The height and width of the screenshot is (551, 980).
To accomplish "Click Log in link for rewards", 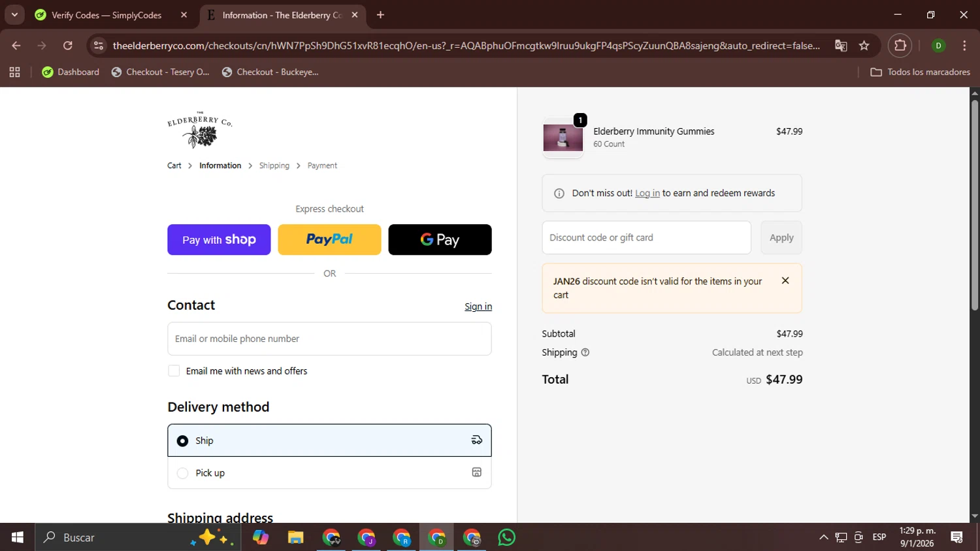I will click(x=647, y=193).
